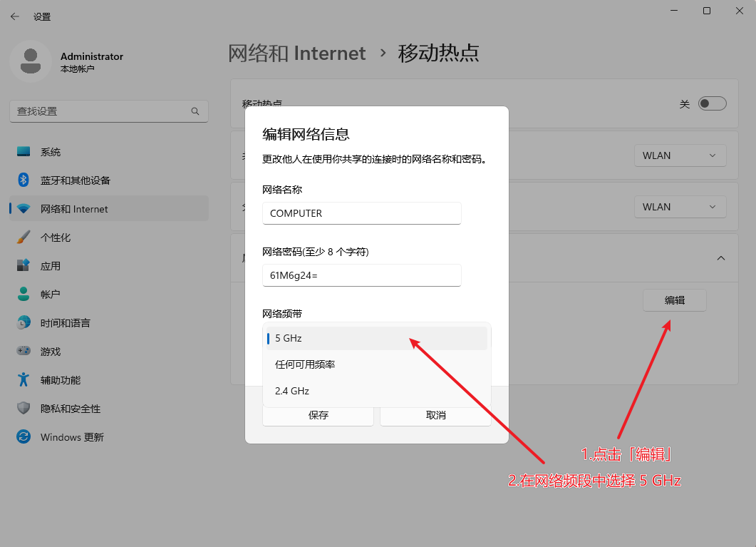The image size is (756, 547).
Task: Click the Wi-Fi icon for 网络和 Internet
Action: 23,209
